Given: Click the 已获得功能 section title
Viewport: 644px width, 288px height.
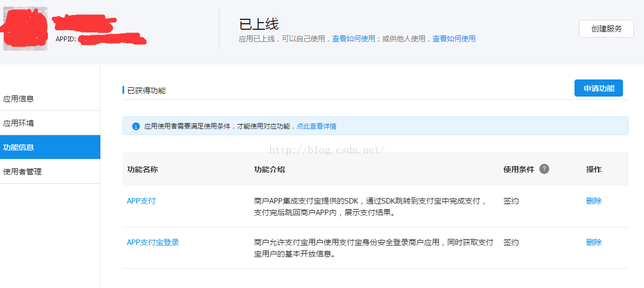Looking at the screenshot, I should click(146, 90).
